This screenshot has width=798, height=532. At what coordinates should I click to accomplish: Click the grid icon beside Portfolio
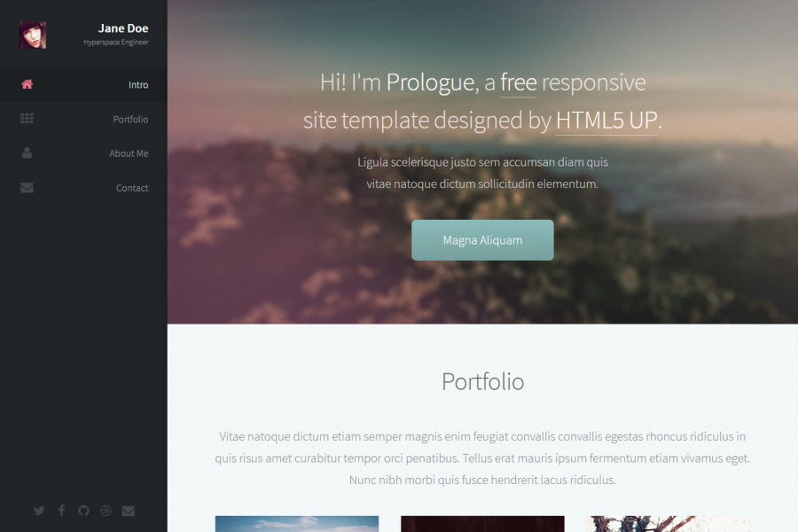coord(27,119)
